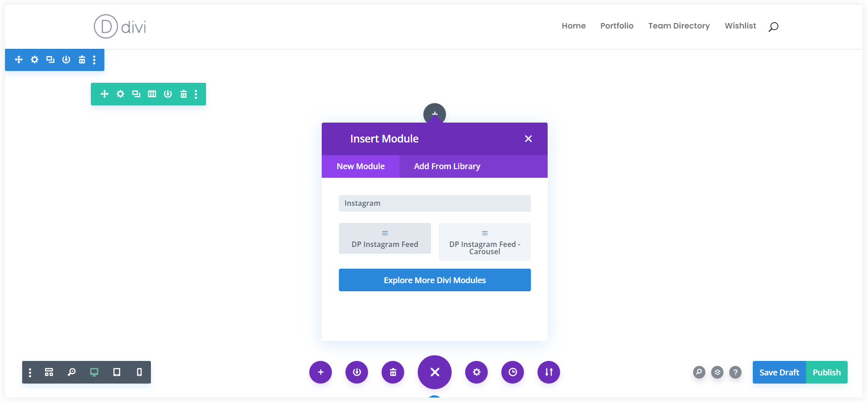Image resolution: width=868 pixels, height=403 pixels.
Task: Select DP Instagram Feed module
Action: coord(385,238)
